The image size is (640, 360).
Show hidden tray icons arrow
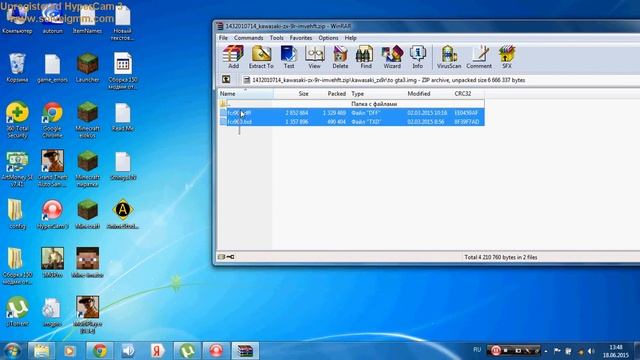[x=546, y=351]
